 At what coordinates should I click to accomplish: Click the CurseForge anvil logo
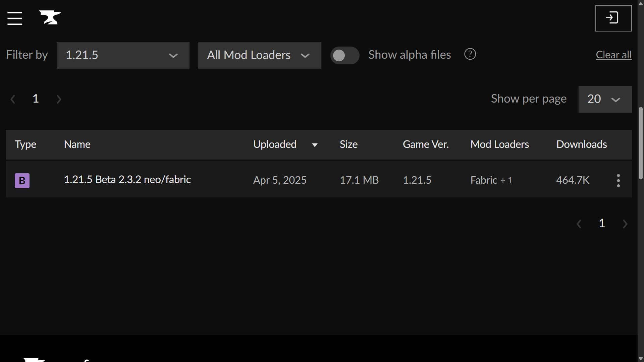50,17
